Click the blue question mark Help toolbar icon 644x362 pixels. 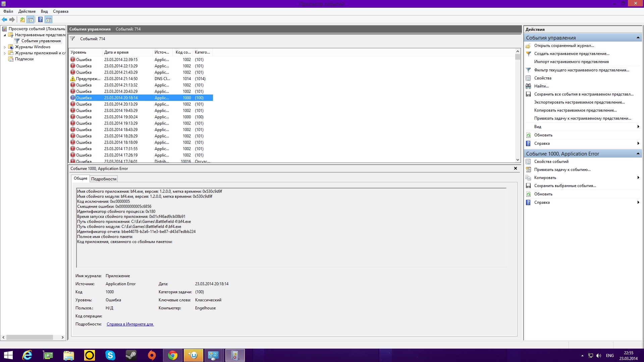pos(40,19)
